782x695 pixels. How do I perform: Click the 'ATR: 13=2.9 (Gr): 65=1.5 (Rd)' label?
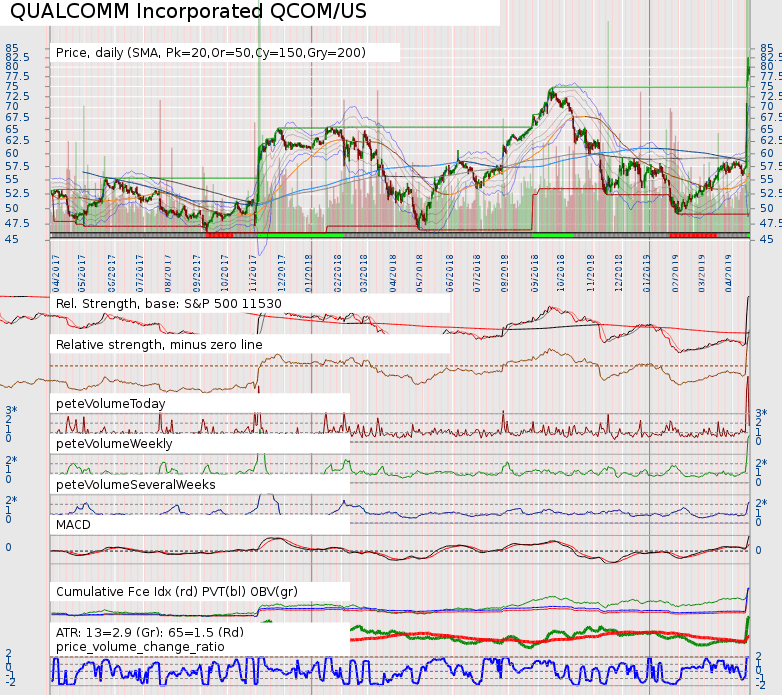(150, 633)
